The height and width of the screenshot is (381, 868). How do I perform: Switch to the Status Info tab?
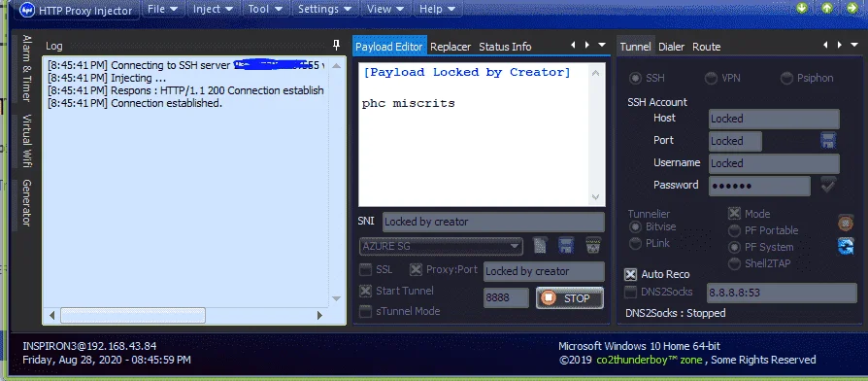[505, 47]
